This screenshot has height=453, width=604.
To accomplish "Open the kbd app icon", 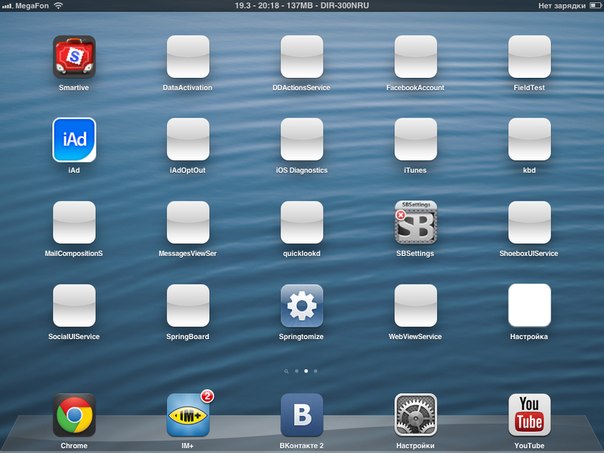I will coord(529,139).
